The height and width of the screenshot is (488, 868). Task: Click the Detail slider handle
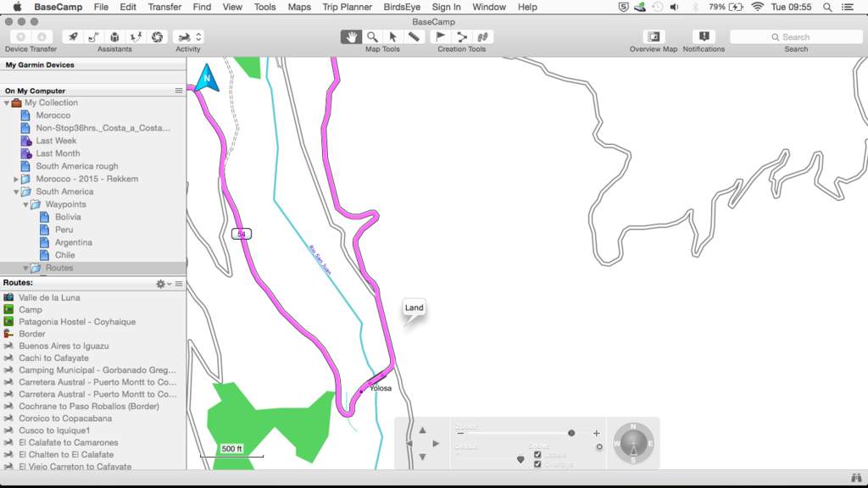520,459
